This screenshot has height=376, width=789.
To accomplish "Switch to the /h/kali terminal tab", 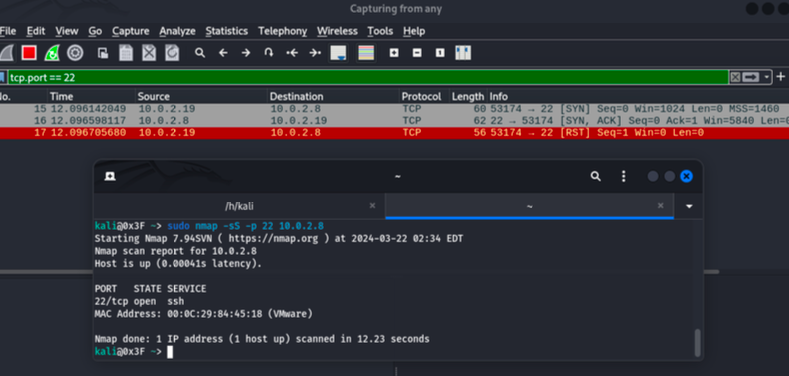I will (240, 206).
